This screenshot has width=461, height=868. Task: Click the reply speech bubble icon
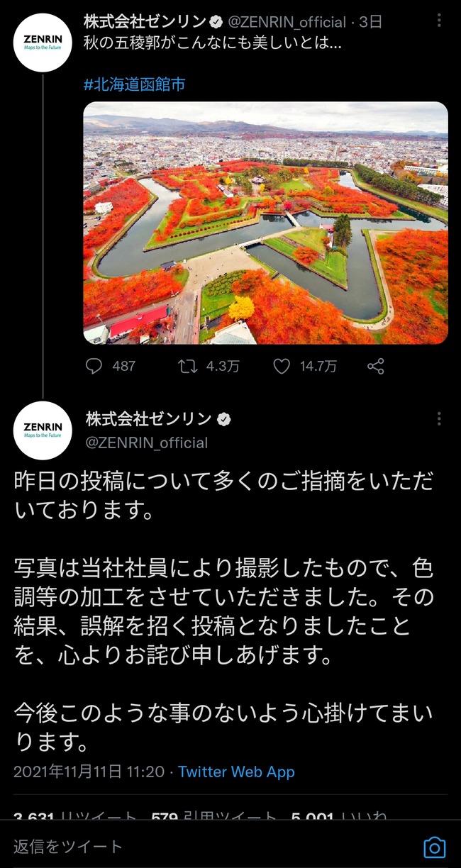coord(94,366)
